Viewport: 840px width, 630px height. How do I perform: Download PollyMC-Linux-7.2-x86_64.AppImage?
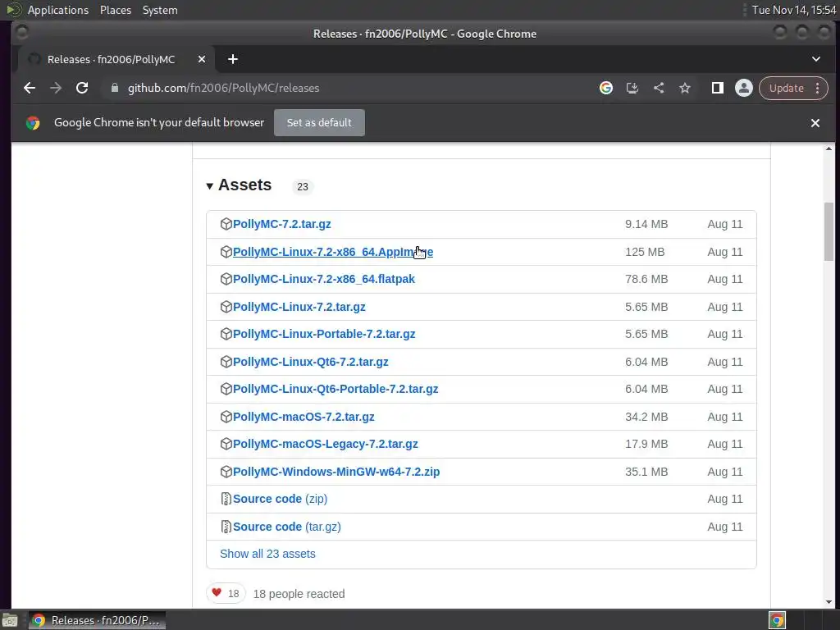coord(333,252)
